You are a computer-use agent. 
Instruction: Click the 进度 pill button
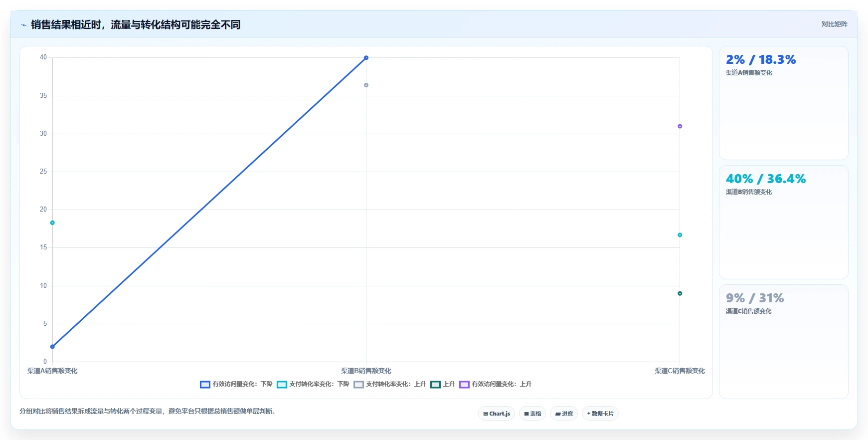coord(564,414)
